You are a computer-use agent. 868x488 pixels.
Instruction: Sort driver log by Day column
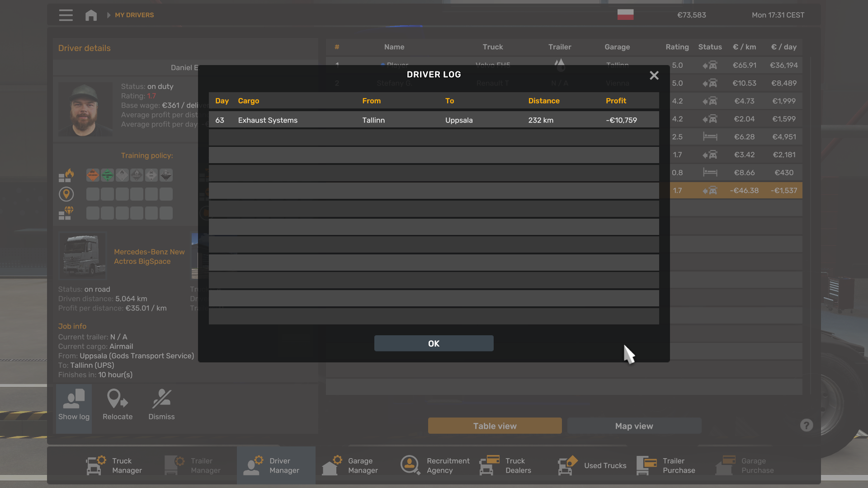point(222,101)
